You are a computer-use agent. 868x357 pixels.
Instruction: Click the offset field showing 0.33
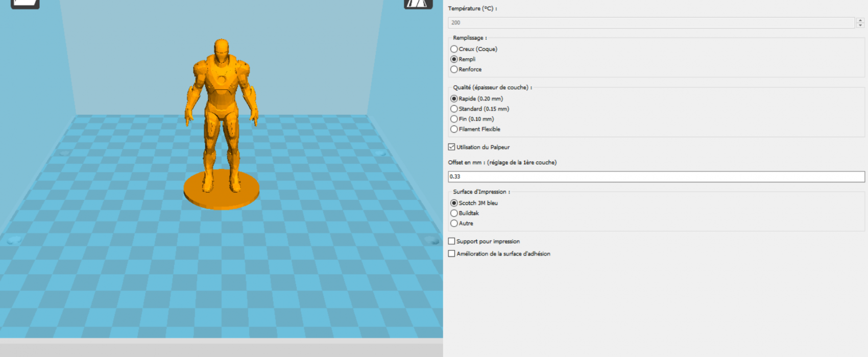click(656, 176)
